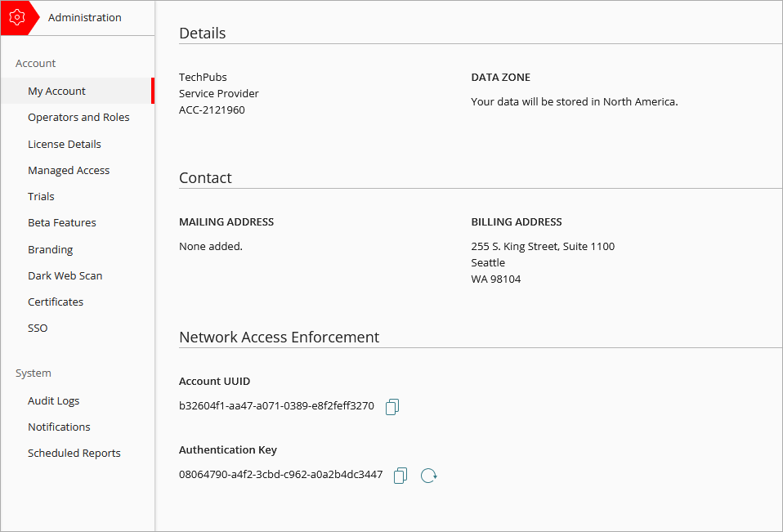The image size is (783, 532).
Task: Click the System section header
Action: (33, 373)
